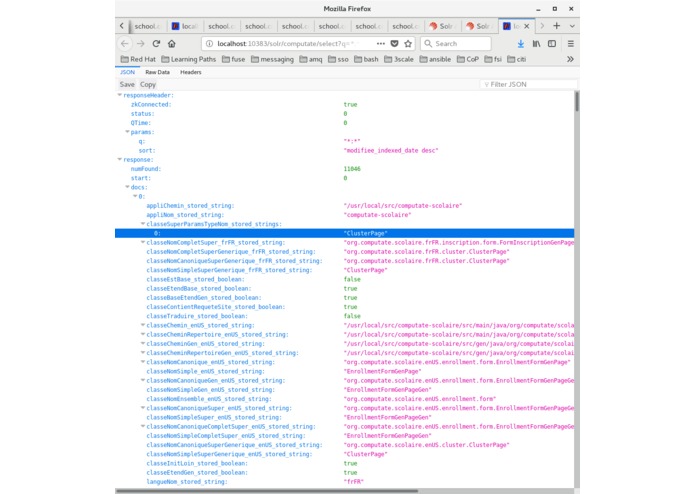The width and height of the screenshot is (695, 494).
Task: Switch to the first school tab
Action: (x=148, y=26)
